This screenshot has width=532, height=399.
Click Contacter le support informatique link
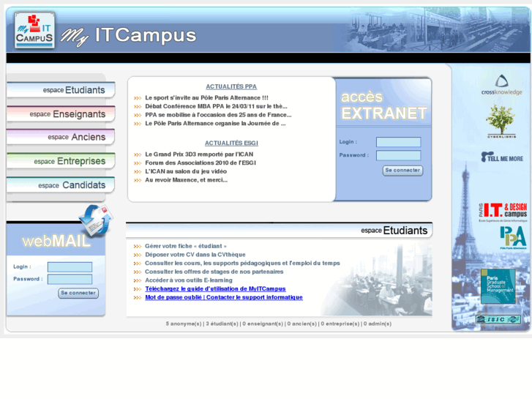coord(255,297)
